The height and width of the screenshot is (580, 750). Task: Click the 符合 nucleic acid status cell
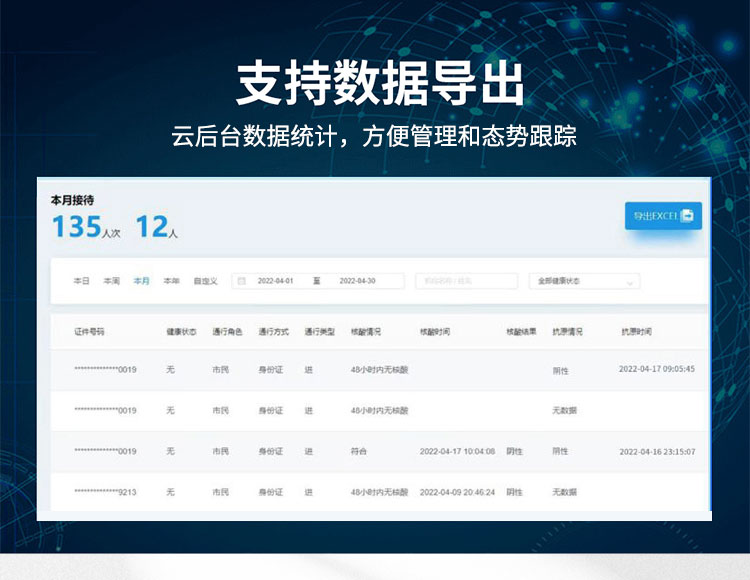[360, 451]
